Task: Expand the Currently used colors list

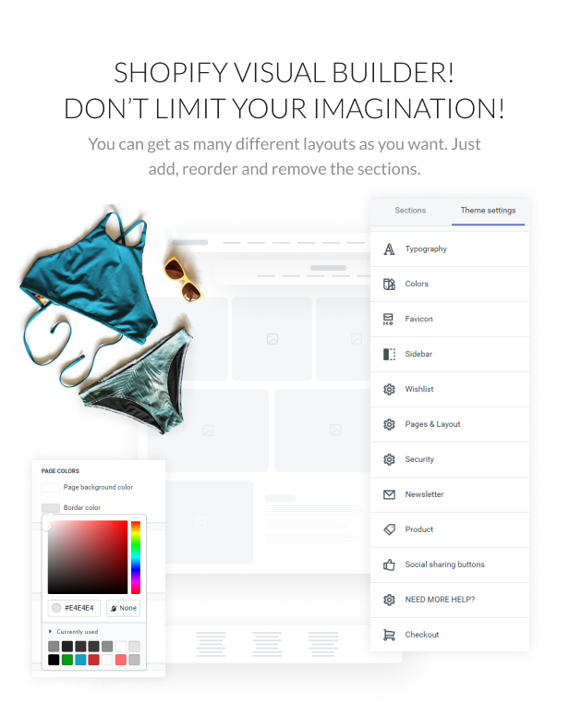Action: click(74, 632)
